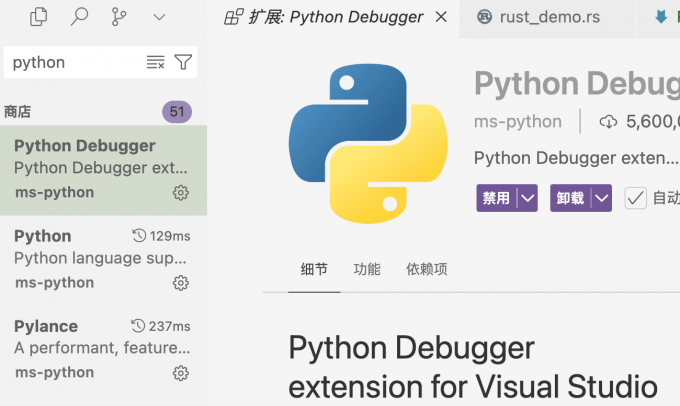Open the Search magnifier icon
Screen dimensions: 680x406
coord(79,16)
